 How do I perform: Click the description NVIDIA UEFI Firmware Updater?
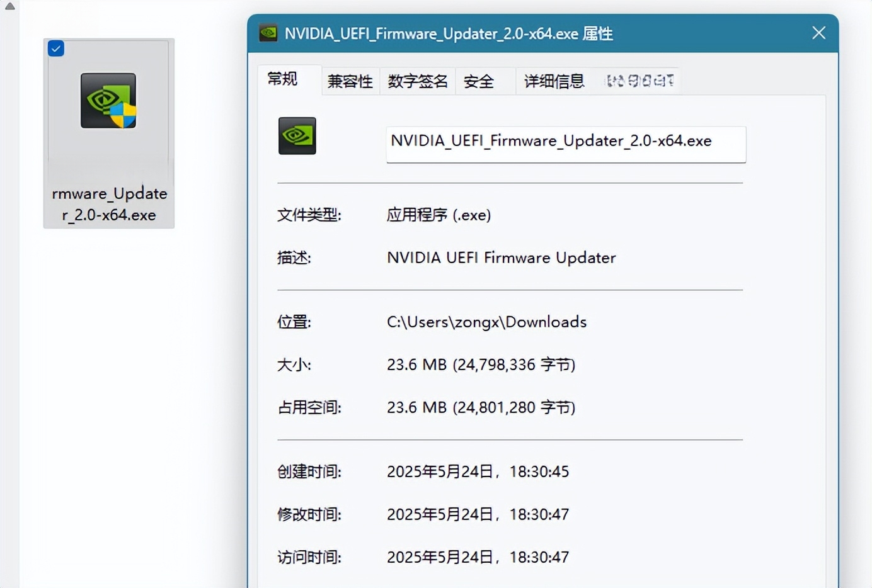tap(502, 257)
